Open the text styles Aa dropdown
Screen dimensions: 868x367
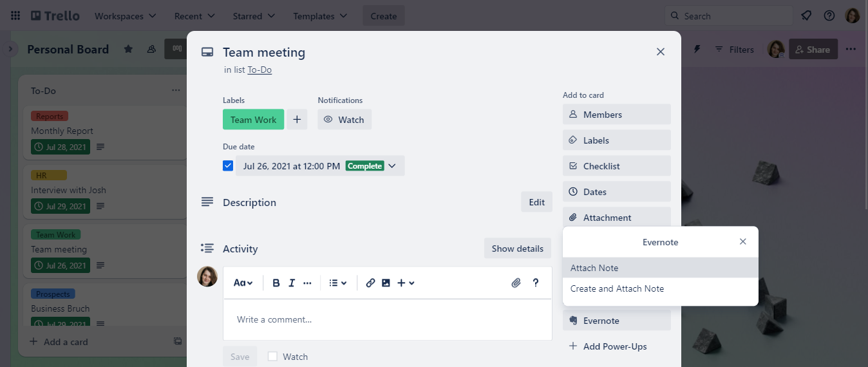click(x=243, y=283)
